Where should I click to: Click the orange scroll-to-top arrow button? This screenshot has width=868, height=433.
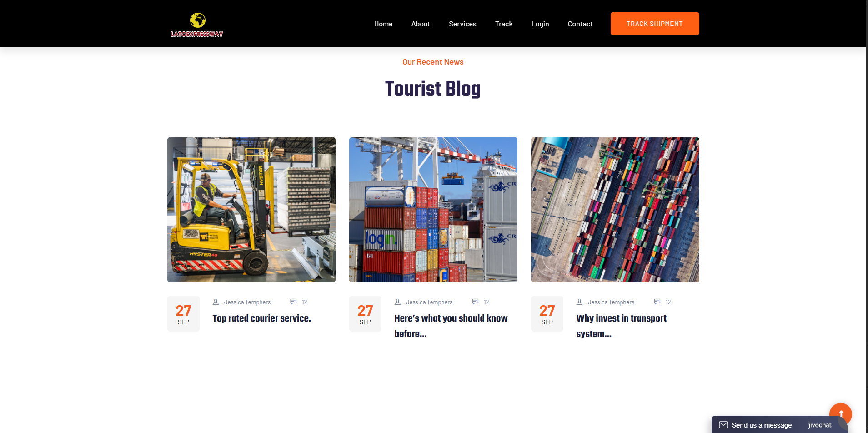840,413
